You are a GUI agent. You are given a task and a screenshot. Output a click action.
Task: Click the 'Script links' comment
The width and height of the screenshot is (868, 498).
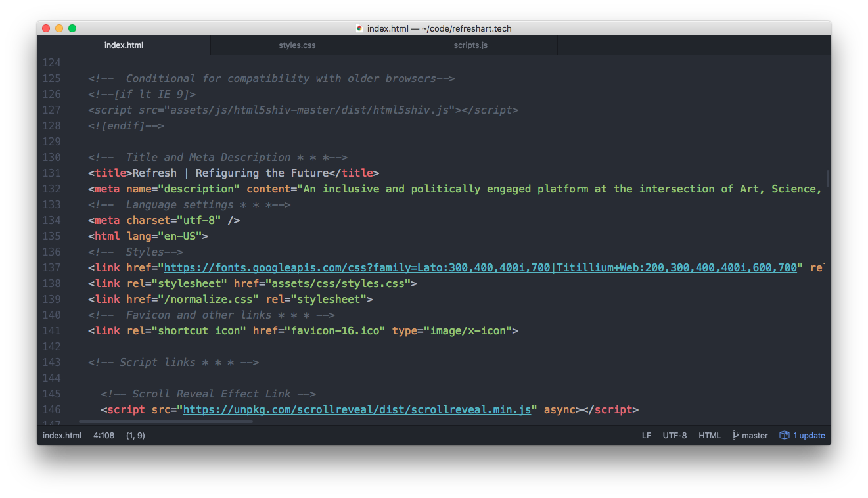click(x=173, y=362)
